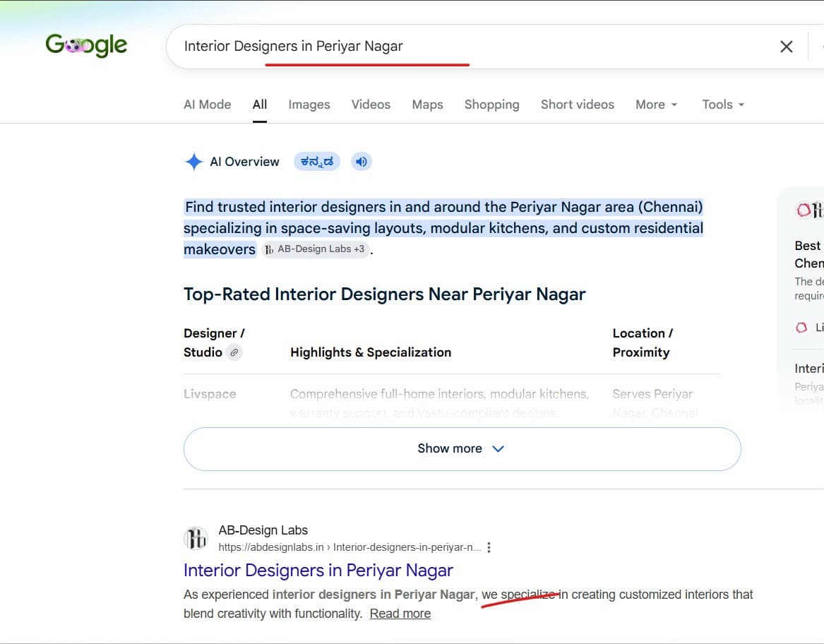Open the Maps tab
This screenshot has width=824, height=644.
(427, 104)
